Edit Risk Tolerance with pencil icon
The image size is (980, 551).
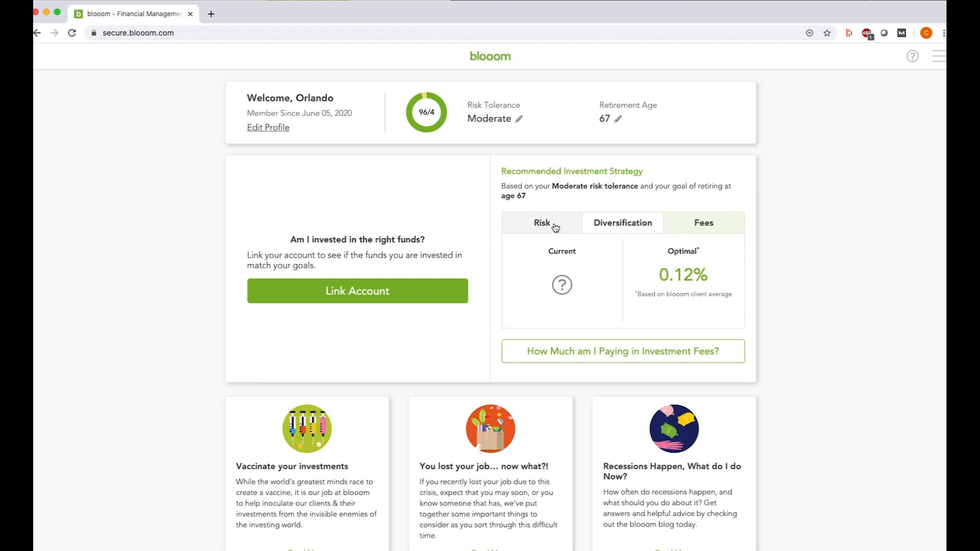pyautogui.click(x=519, y=119)
